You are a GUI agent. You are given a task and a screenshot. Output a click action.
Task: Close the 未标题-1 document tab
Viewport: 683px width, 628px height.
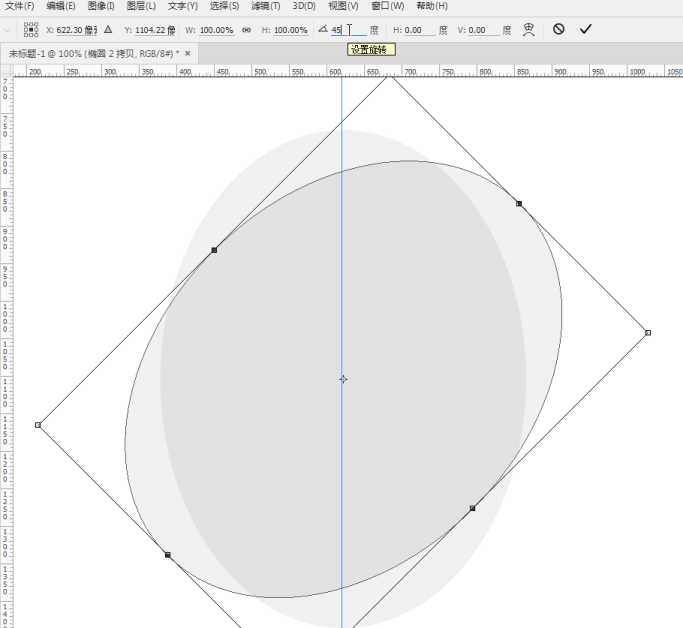(x=187, y=52)
